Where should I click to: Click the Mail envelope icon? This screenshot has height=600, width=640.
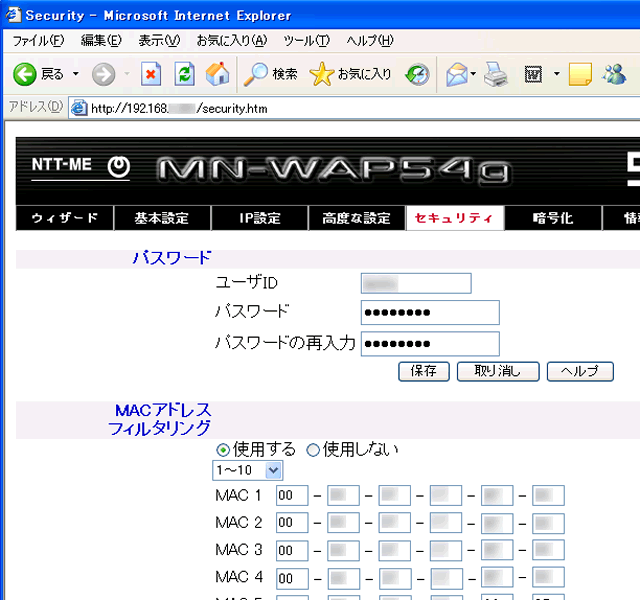(457, 74)
